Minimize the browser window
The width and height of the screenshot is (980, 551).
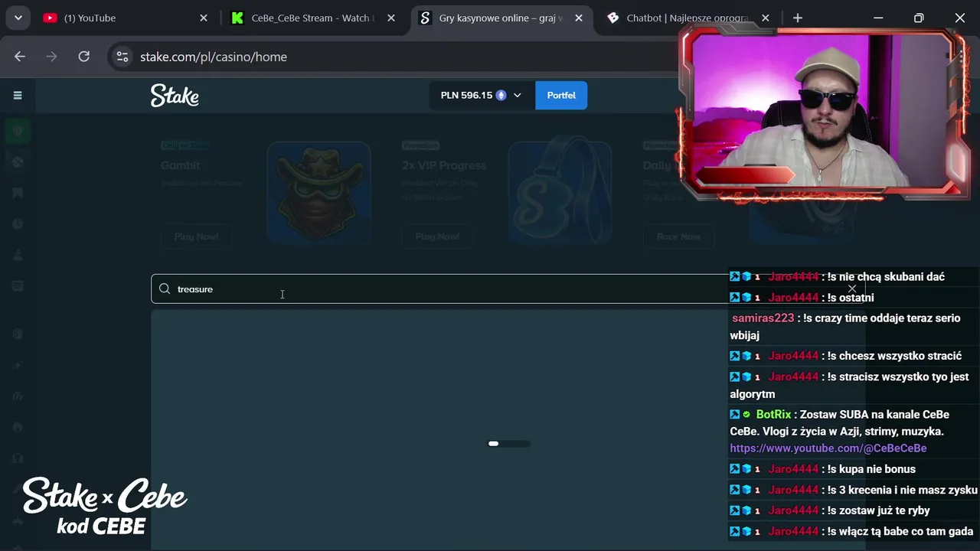click(x=878, y=18)
